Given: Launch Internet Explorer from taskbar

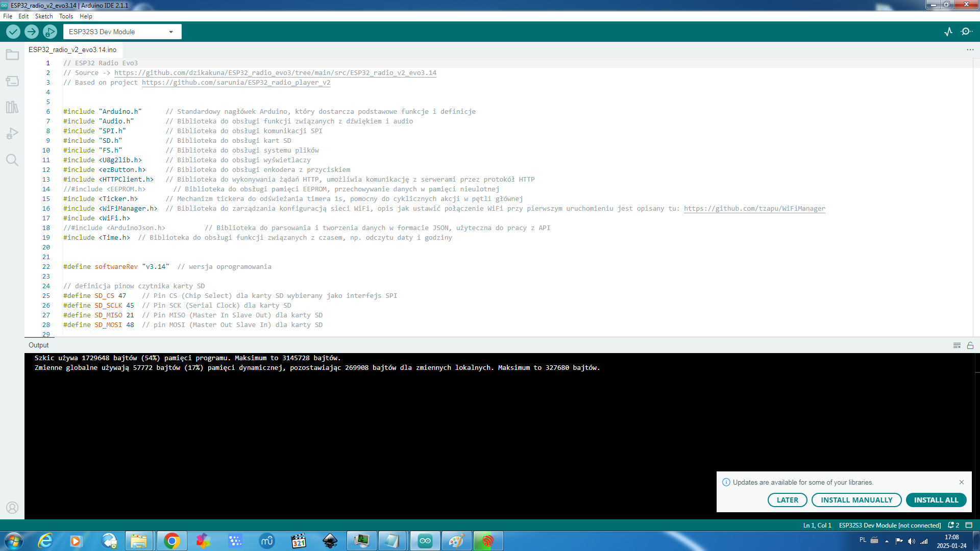Looking at the screenshot, I should click(45, 541).
